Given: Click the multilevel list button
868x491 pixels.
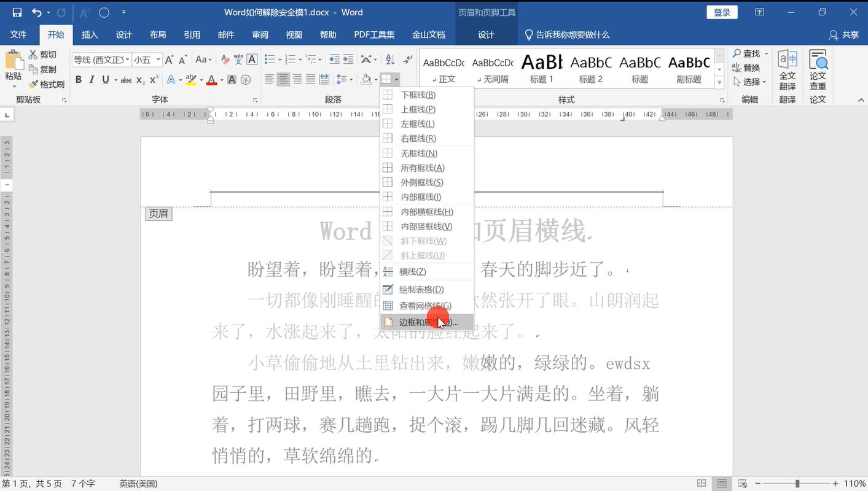Looking at the screenshot, I should (x=311, y=60).
